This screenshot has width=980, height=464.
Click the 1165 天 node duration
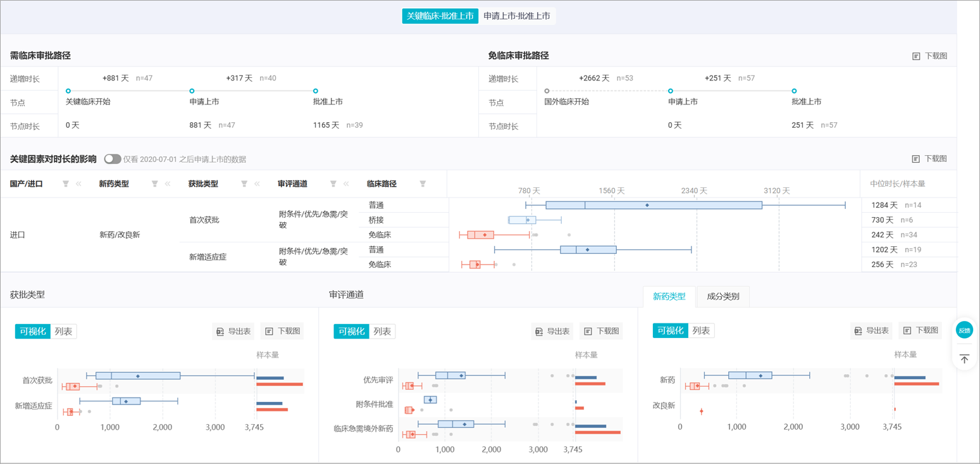pos(326,125)
